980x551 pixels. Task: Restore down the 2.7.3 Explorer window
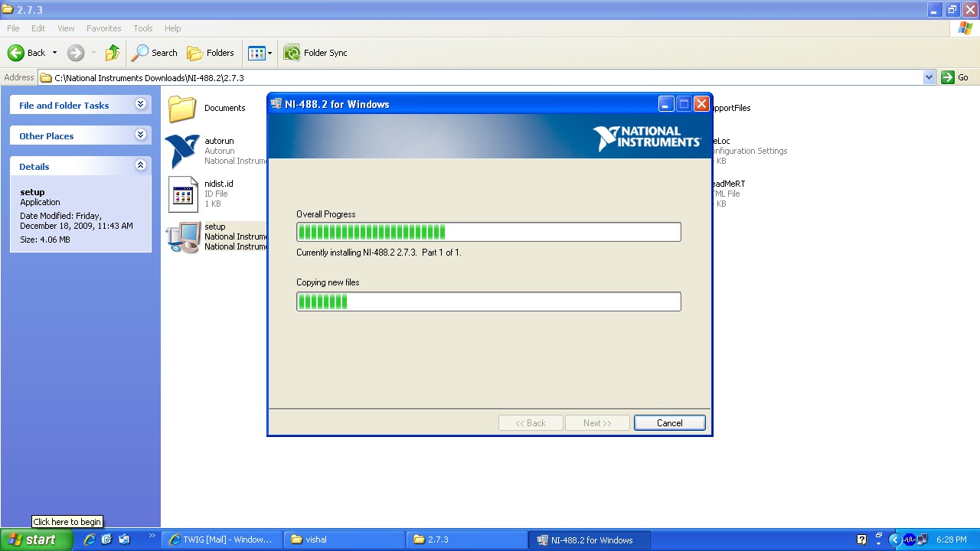pyautogui.click(x=952, y=10)
